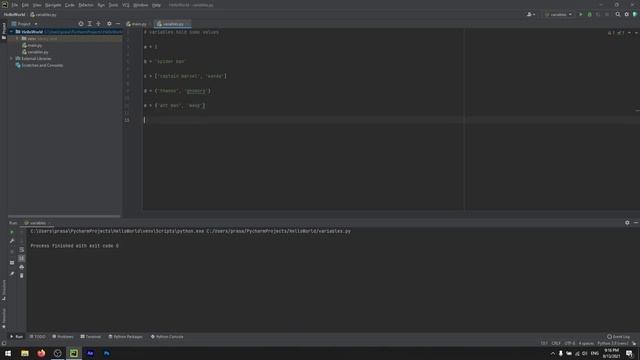Viewport: 640px width, 360px height.
Task: Open Python Packages tool window
Action: tap(125, 337)
